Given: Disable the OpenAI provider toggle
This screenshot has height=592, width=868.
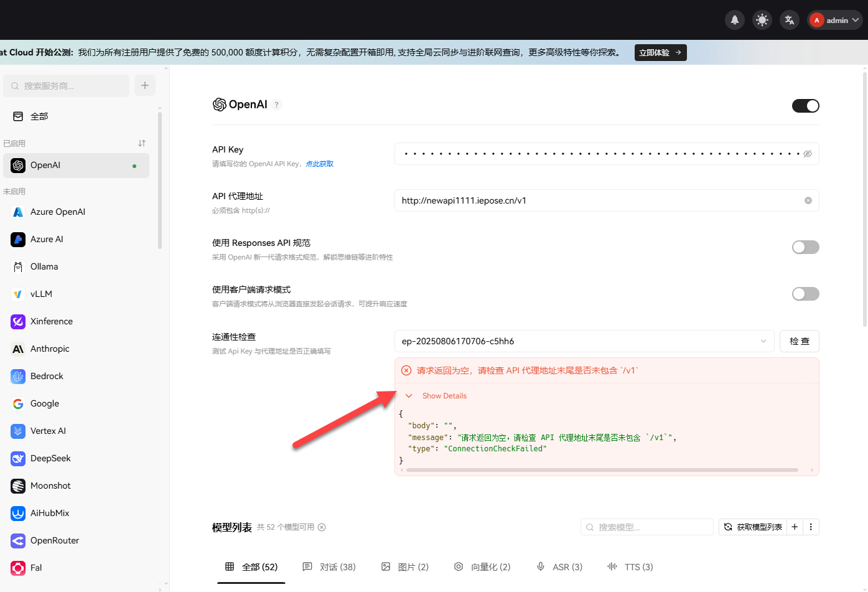Looking at the screenshot, I should 806,106.
